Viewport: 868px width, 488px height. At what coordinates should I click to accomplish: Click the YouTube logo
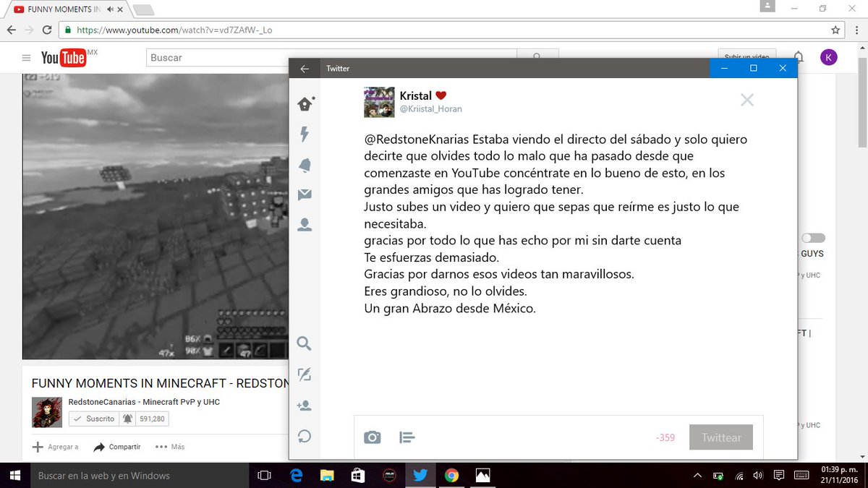[64, 58]
